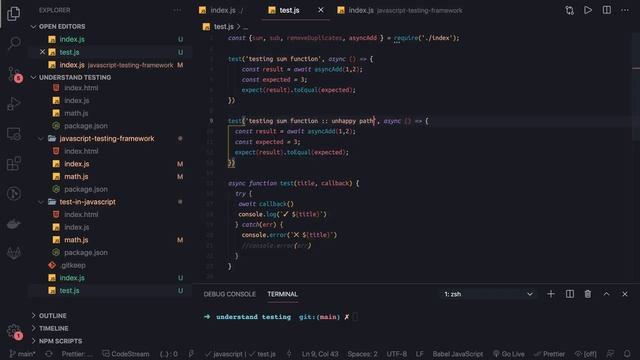Open math.js under javascript-testing-framework
The image size is (640, 360).
110,176
